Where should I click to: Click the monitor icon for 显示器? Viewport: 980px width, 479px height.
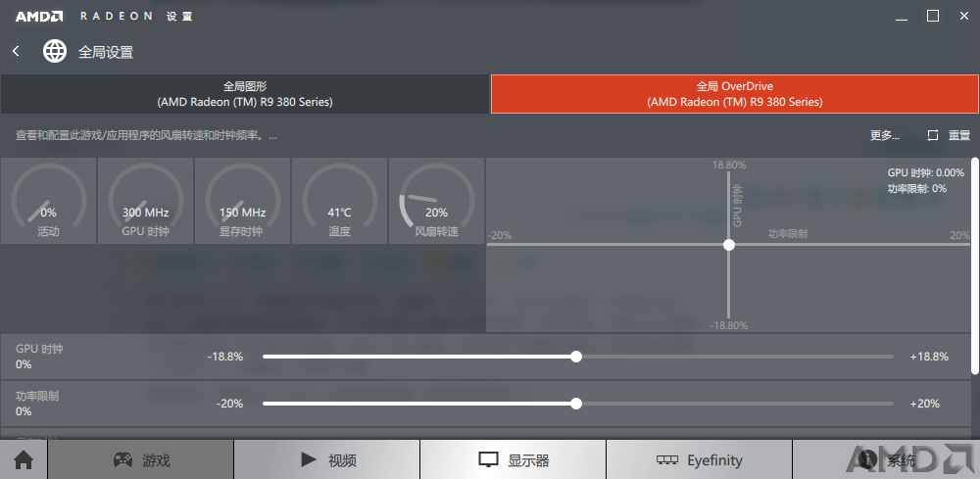(488, 460)
